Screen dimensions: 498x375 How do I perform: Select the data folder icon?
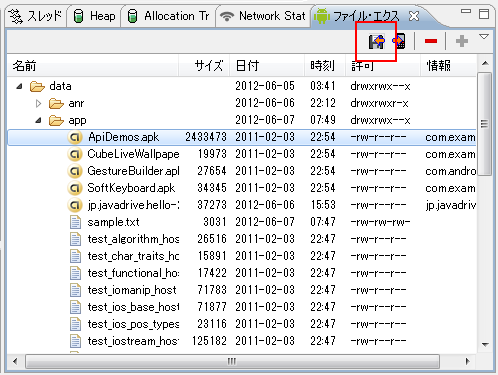pyautogui.click(x=37, y=86)
